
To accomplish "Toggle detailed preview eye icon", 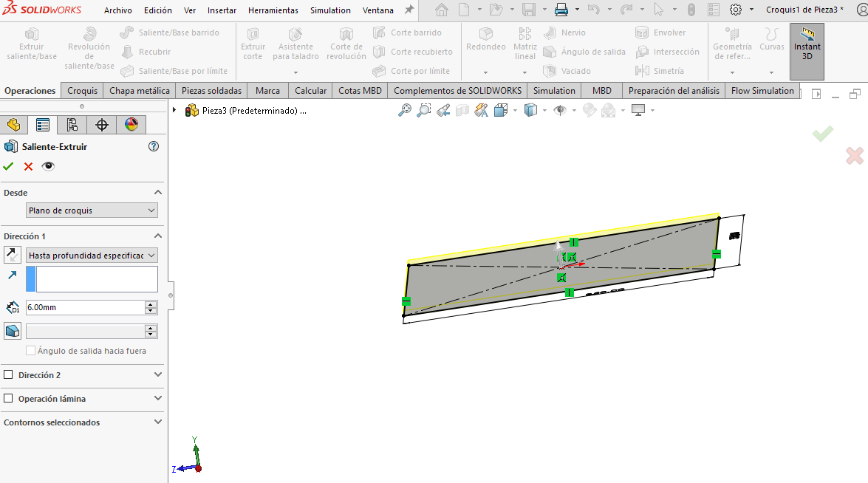I will (48, 166).
